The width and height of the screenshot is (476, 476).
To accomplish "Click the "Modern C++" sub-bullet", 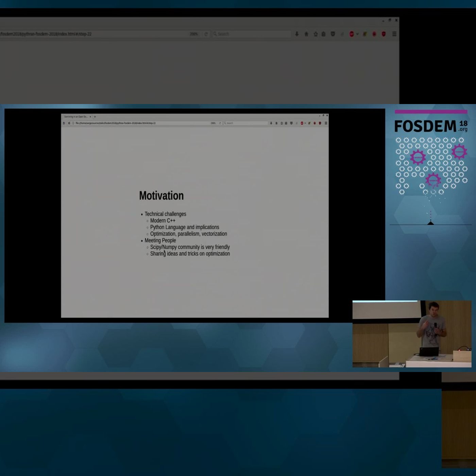I will 163,221.
